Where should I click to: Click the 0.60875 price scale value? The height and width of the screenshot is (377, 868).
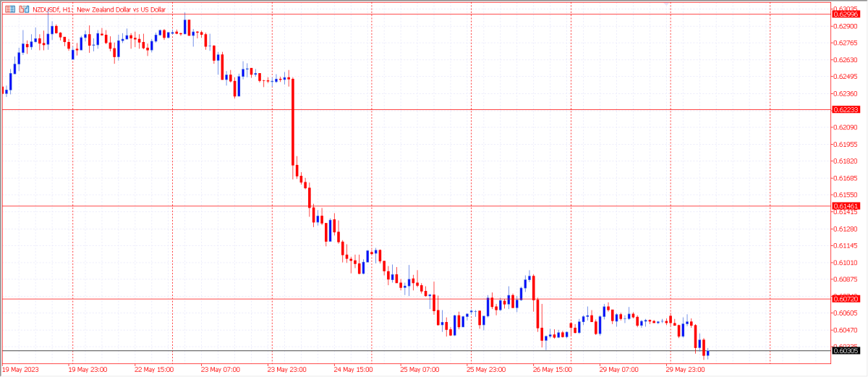coord(846,279)
